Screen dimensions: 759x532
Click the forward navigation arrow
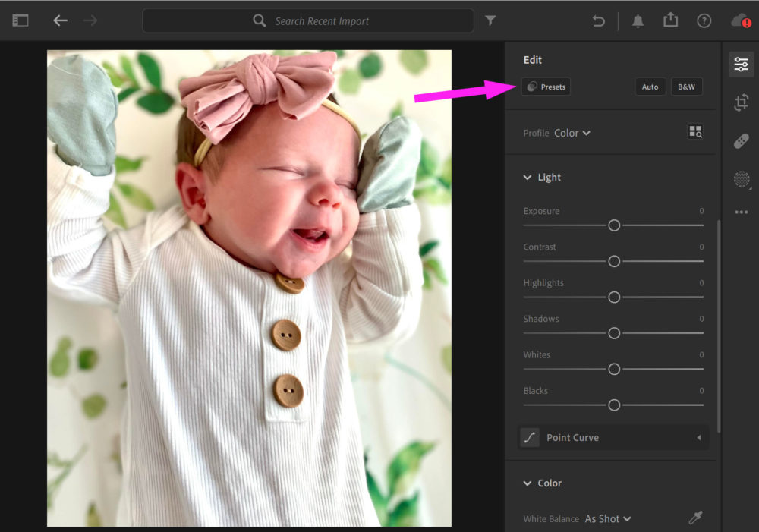pos(90,20)
